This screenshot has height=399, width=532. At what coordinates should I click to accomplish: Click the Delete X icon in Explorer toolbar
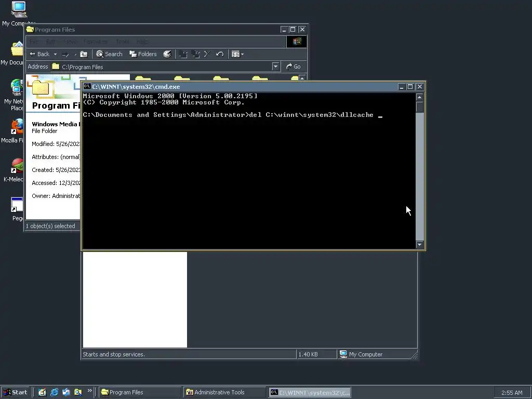coord(207,54)
